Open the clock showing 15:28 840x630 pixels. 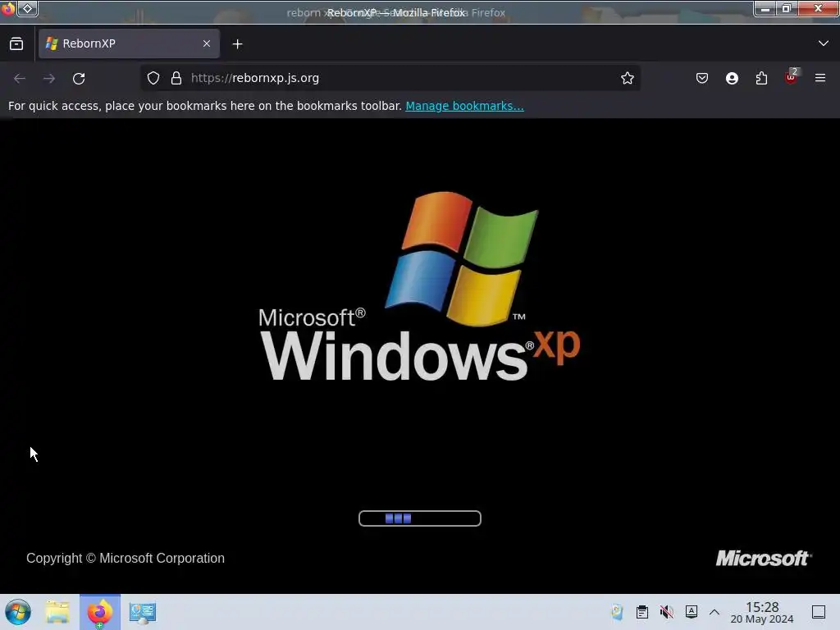coord(762,612)
